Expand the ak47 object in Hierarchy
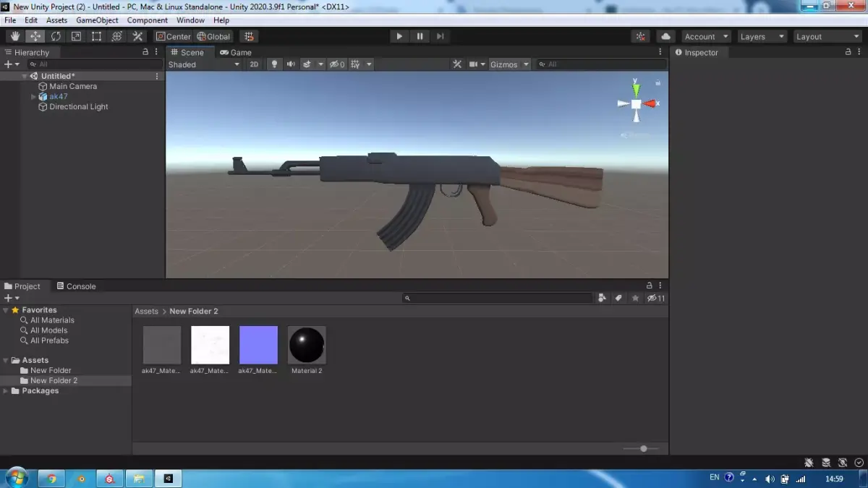Screen dimensions: 868x488 click(x=33, y=96)
